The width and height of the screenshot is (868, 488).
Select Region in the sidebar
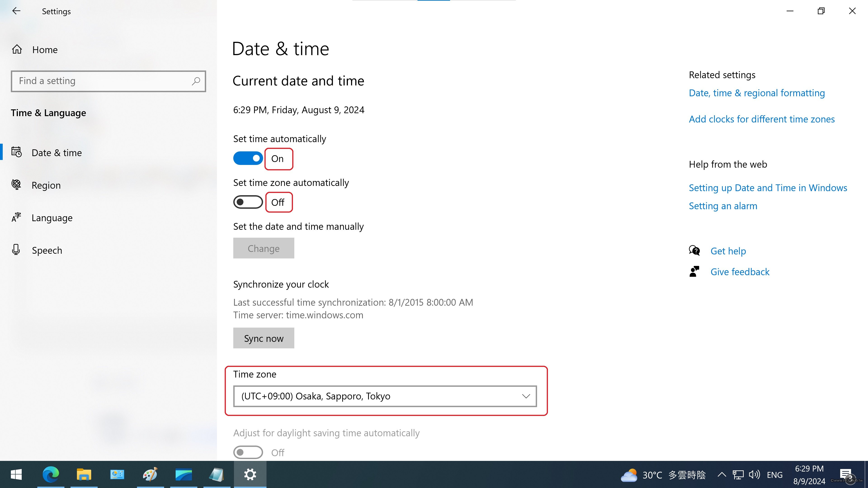pyautogui.click(x=46, y=185)
